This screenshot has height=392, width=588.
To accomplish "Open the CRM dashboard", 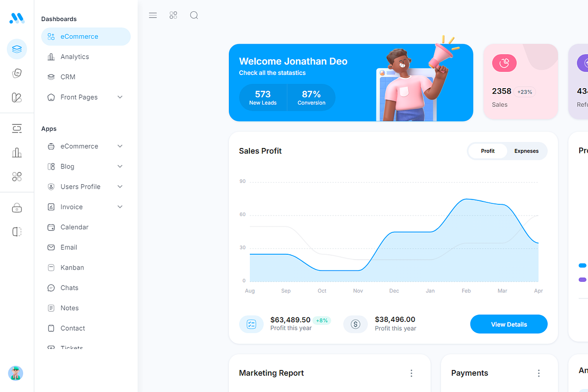I will (x=86, y=77).
